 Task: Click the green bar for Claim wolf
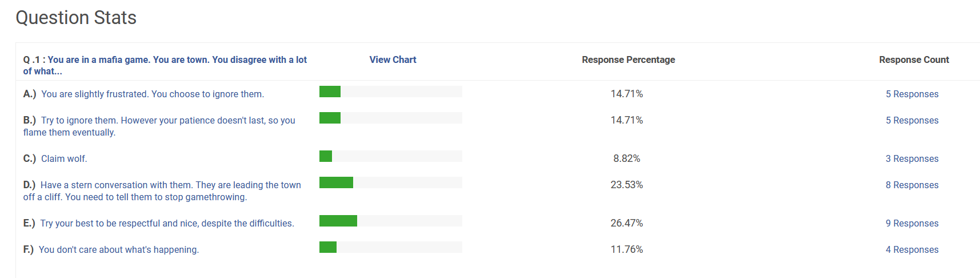(x=326, y=156)
